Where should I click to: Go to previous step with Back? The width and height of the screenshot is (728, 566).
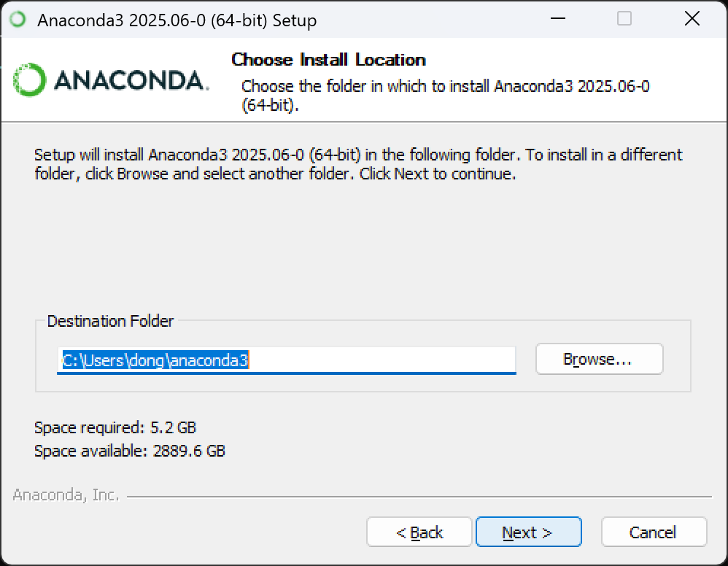(x=419, y=532)
